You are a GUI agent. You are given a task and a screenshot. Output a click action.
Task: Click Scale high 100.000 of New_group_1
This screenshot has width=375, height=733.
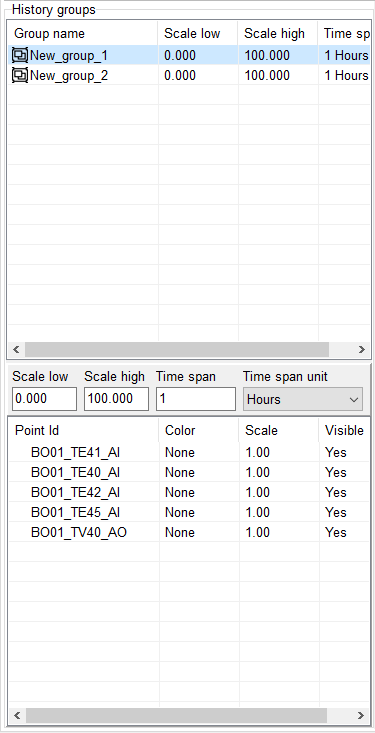point(267,56)
